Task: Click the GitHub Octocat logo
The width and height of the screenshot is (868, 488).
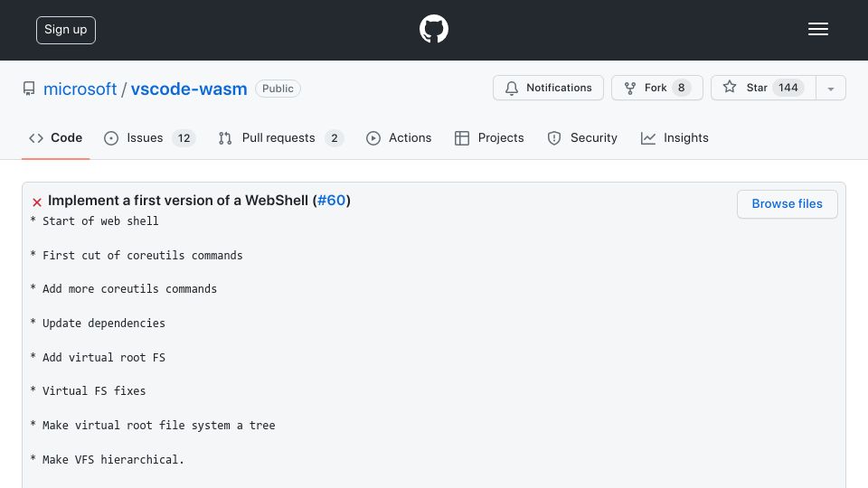Action: [x=433, y=29]
